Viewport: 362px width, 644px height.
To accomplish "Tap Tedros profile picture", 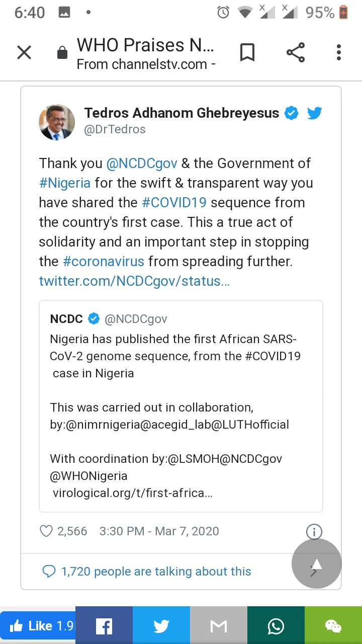I will pyautogui.click(x=57, y=122).
